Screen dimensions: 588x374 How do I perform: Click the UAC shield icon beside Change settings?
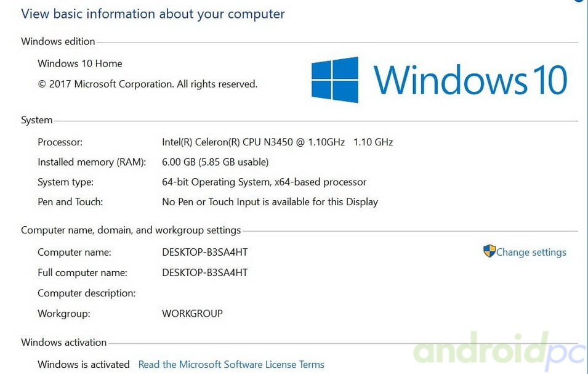tap(489, 251)
